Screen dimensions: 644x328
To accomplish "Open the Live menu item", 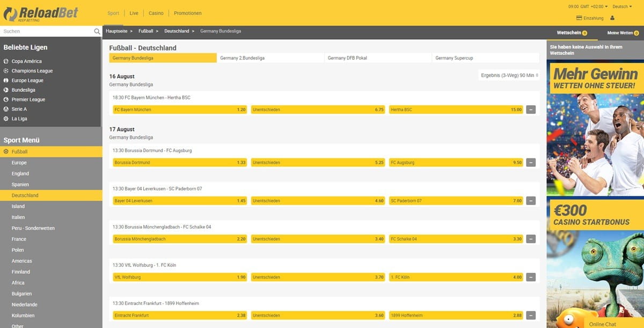I will tap(134, 13).
